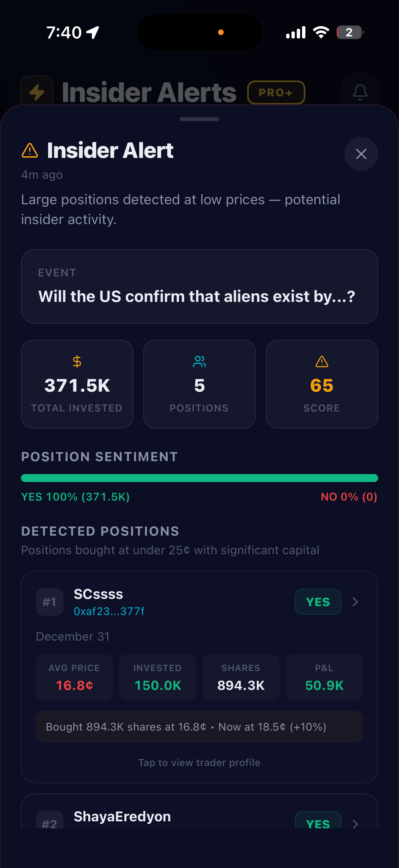Toggle the YES badge on SCssss position

318,602
